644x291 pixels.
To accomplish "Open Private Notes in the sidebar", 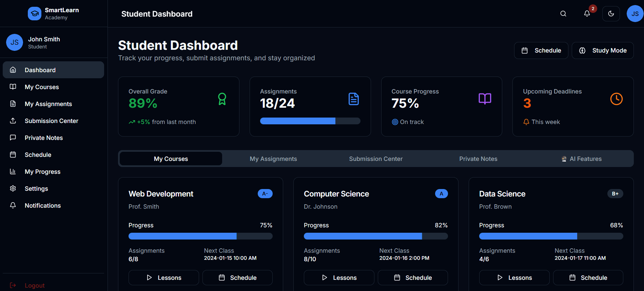I will [x=44, y=138].
